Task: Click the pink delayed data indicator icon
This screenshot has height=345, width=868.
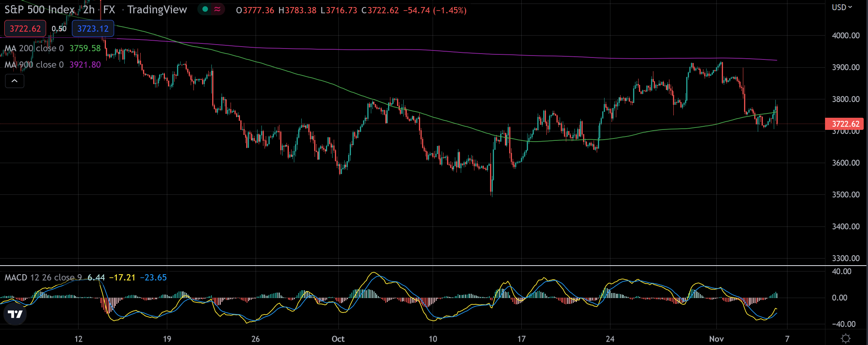Action: (218, 9)
